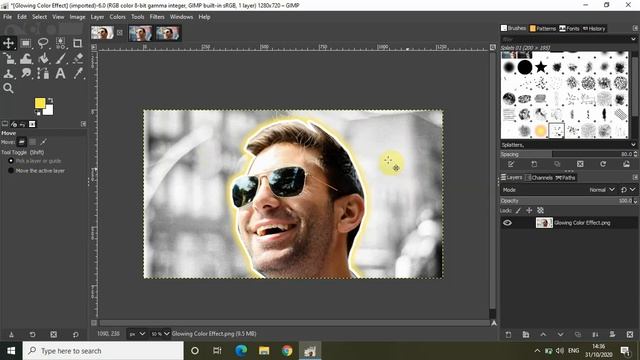Screen dimensions: 640x360
Task: Adjust the layer Opacity slider
Action: coord(569,201)
